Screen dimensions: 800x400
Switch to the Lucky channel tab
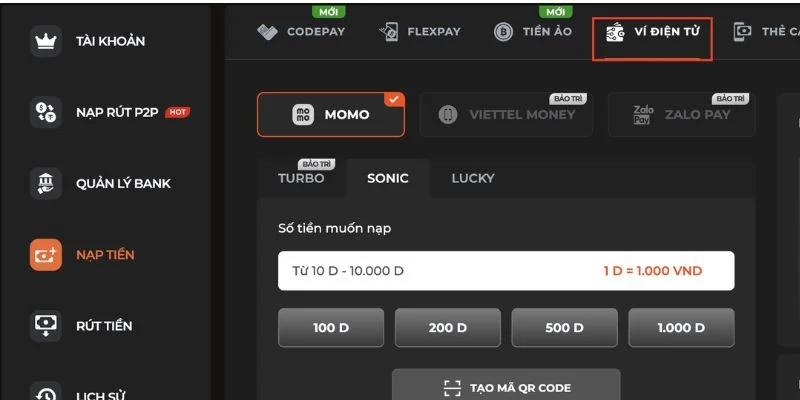[473, 178]
